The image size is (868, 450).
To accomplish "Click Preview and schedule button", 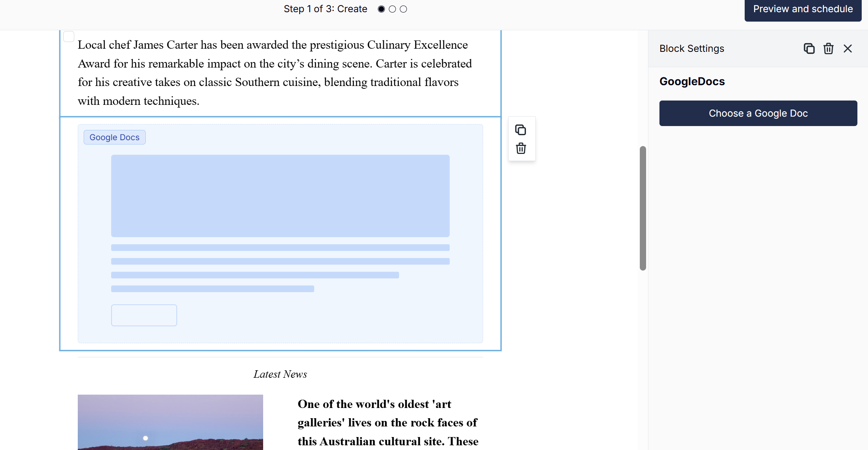I will tap(803, 10).
